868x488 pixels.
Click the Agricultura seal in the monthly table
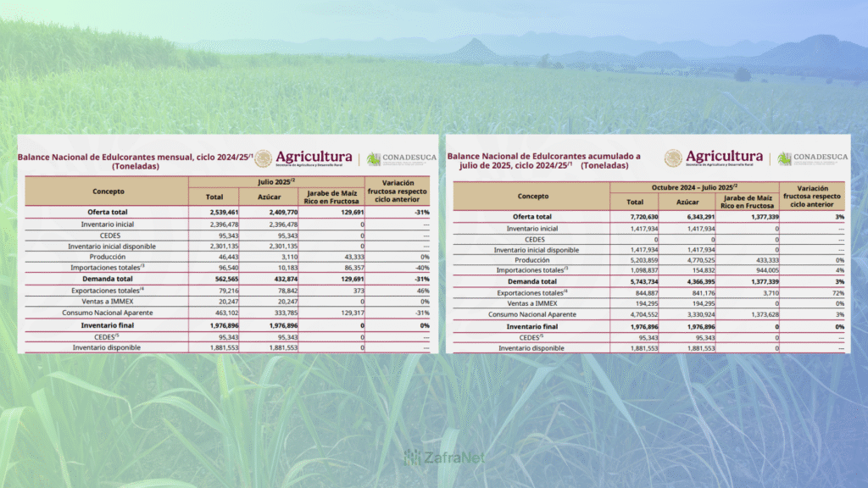[264, 158]
